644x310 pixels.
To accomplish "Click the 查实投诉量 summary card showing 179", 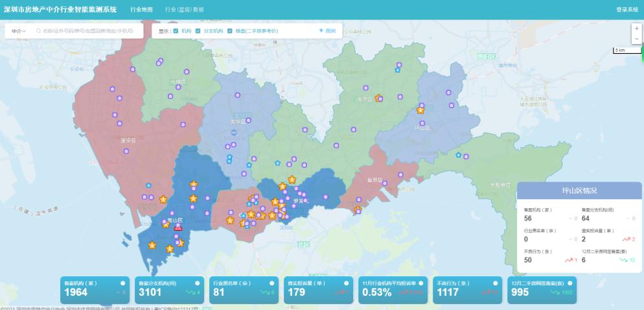I will click(319, 290).
